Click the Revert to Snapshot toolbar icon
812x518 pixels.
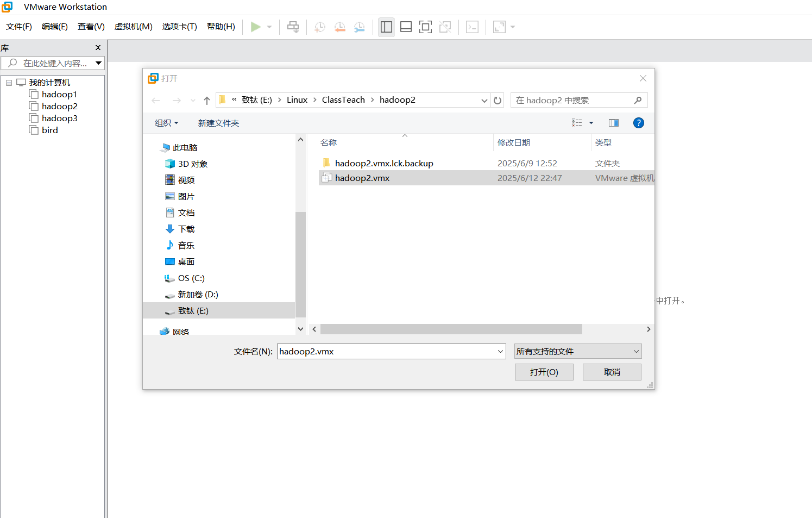[340, 27]
